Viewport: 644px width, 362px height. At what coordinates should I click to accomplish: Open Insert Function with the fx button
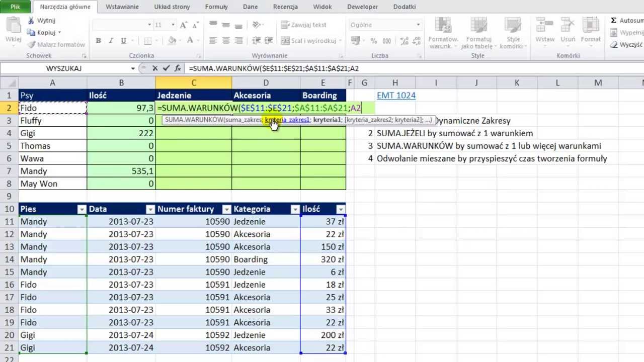pyautogui.click(x=177, y=68)
